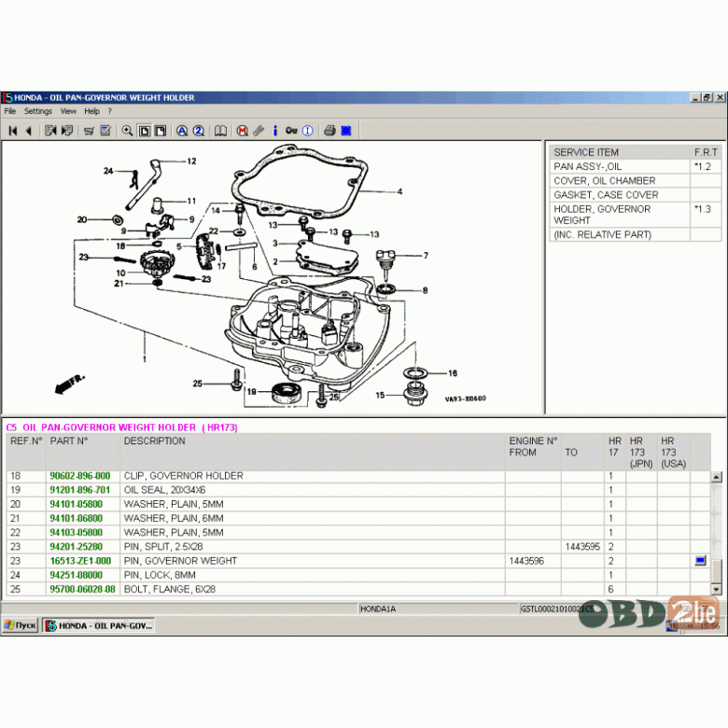728x728 pixels.
Task: Open the checklist picking list icon
Action: click(105, 131)
